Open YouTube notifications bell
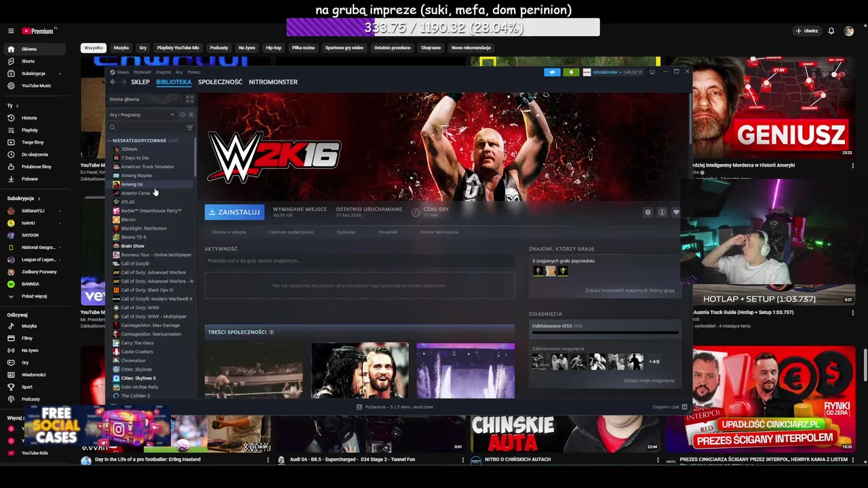Viewport: 868px width, 488px height. 831,31
